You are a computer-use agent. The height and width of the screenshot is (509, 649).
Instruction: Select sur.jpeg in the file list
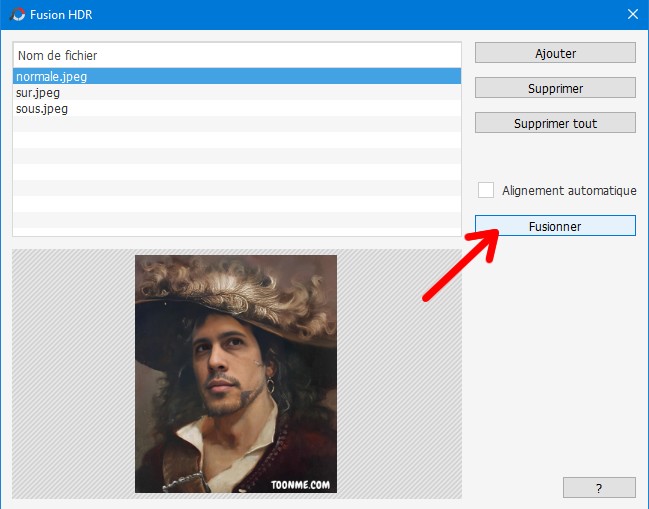(237, 92)
